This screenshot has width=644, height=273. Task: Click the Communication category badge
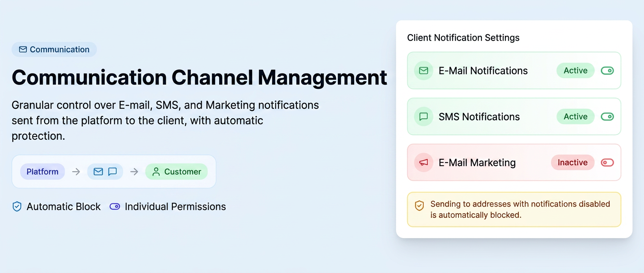pyautogui.click(x=54, y=50)
